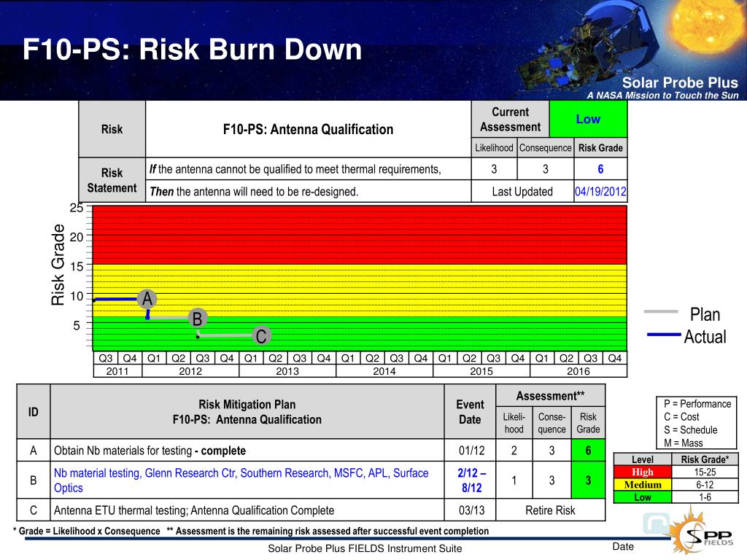Click the blue event date "2/12 – 8/12"
The width and height of the screenshot is (747, 560).
coord(472,480)
